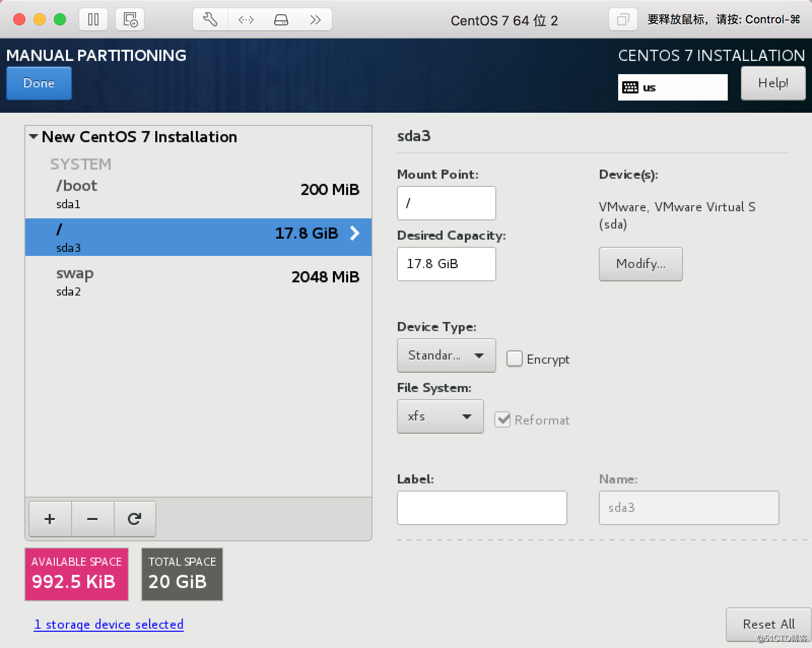Select the swap sda2 partition row
Viewport: 812px width, 648px height.
(x=198, y=282)
